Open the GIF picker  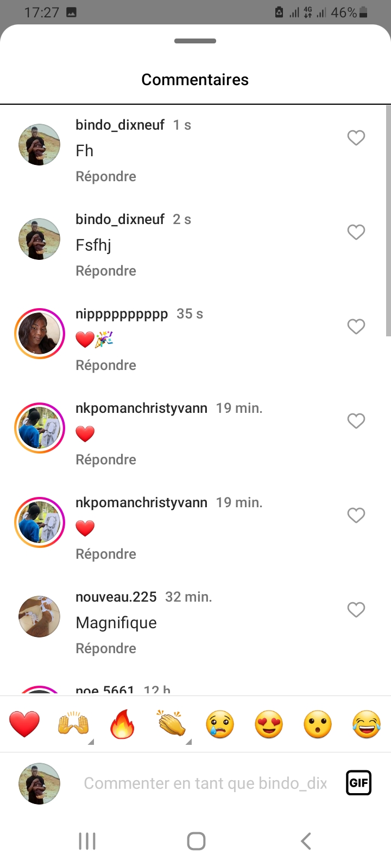click(358, 783)
